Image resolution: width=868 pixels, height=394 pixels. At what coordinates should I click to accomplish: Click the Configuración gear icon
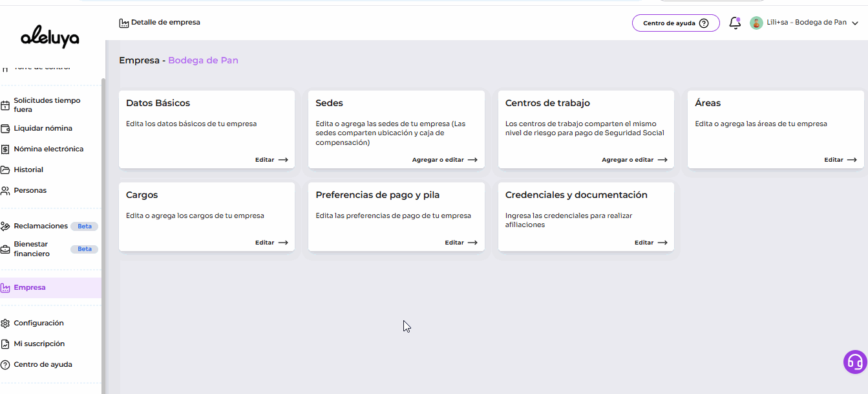[6, 323]
